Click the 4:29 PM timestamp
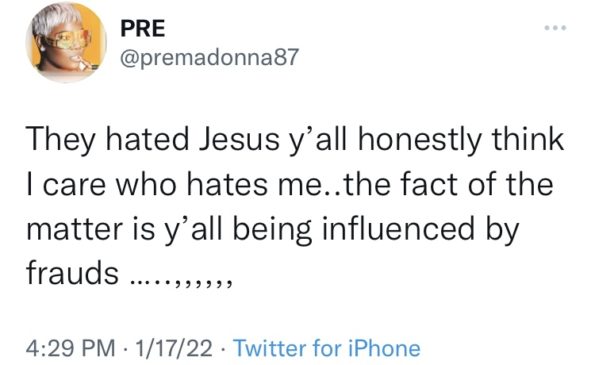Screen dimensions: 595x365 click(x=71, y=348)
